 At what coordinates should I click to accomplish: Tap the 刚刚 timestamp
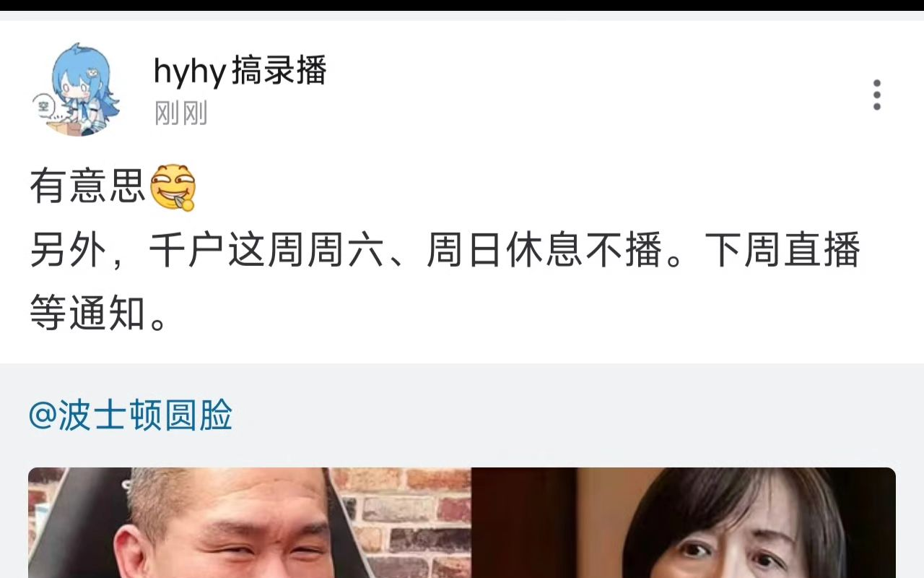(x=180, y=113)
